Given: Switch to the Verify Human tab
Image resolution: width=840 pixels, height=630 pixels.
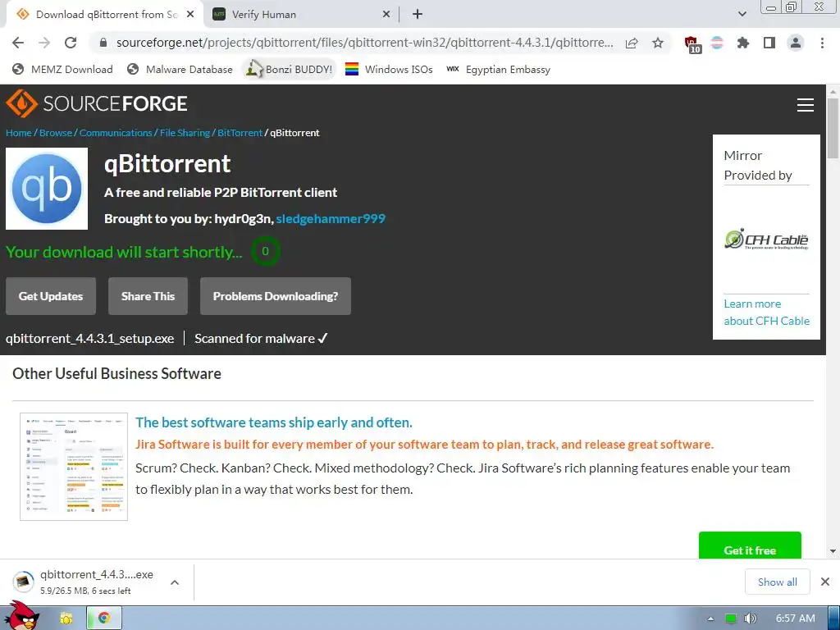Looking at the screenshot, I should 300,15.
